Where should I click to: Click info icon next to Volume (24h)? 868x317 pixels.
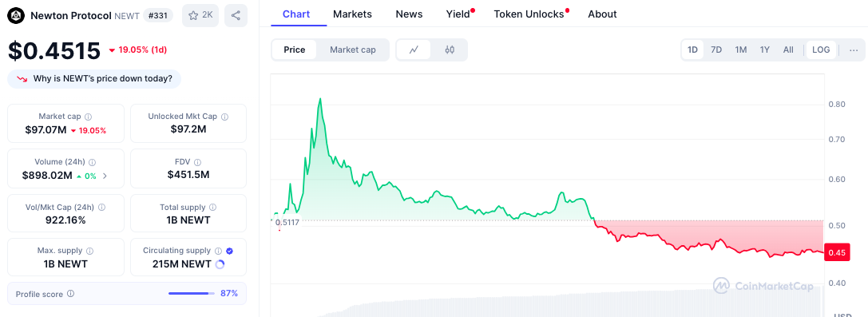coord(92,162)
